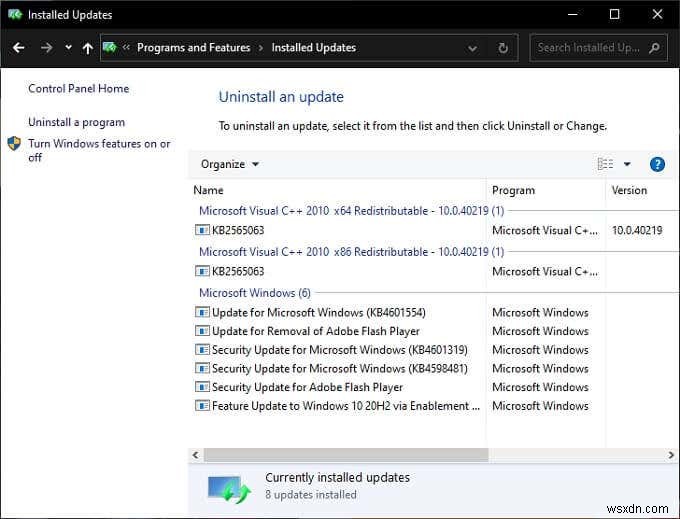Click the Installed Updates title bar icon
Screen dimensions: 680x519
pos(15,14)
